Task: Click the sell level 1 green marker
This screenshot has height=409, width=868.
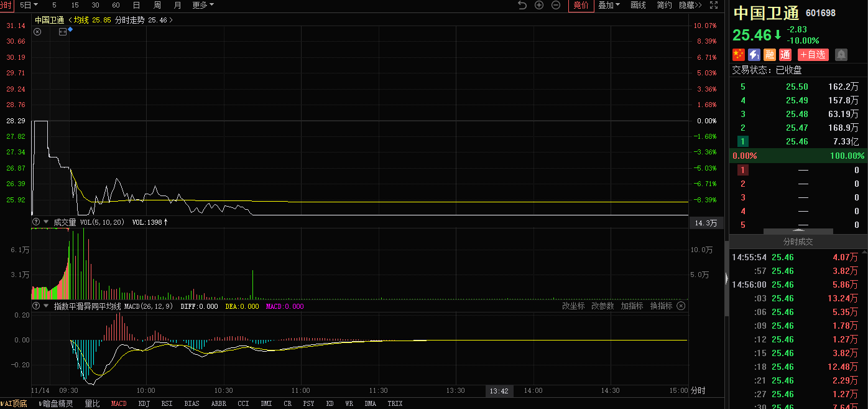Action: tap(742, 141)
